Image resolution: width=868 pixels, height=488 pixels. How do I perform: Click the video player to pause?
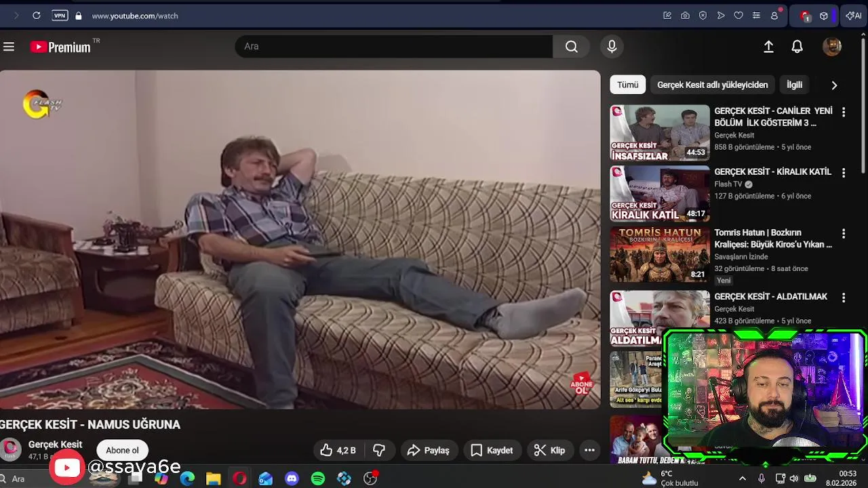click(300, 239)
